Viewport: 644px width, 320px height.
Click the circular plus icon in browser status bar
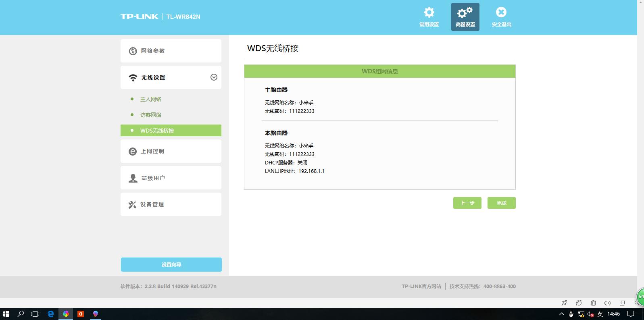[x=579, y=303]
